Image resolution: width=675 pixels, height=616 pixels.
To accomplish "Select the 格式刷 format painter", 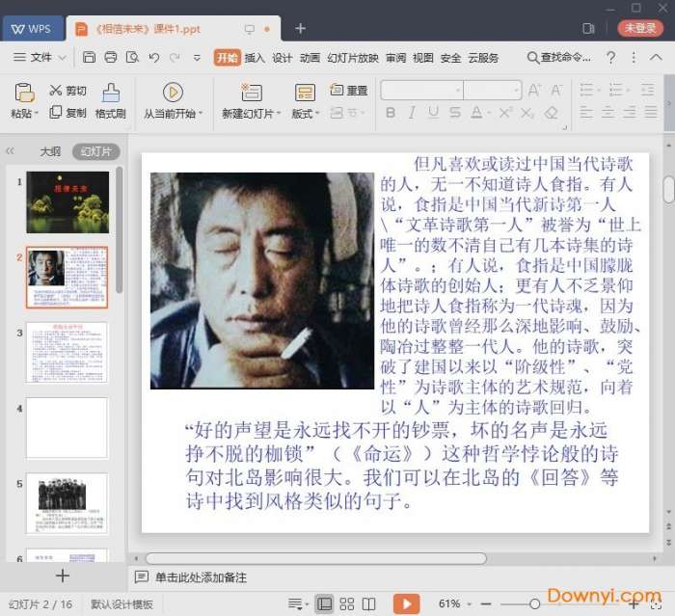I will (x=111, y=100).
